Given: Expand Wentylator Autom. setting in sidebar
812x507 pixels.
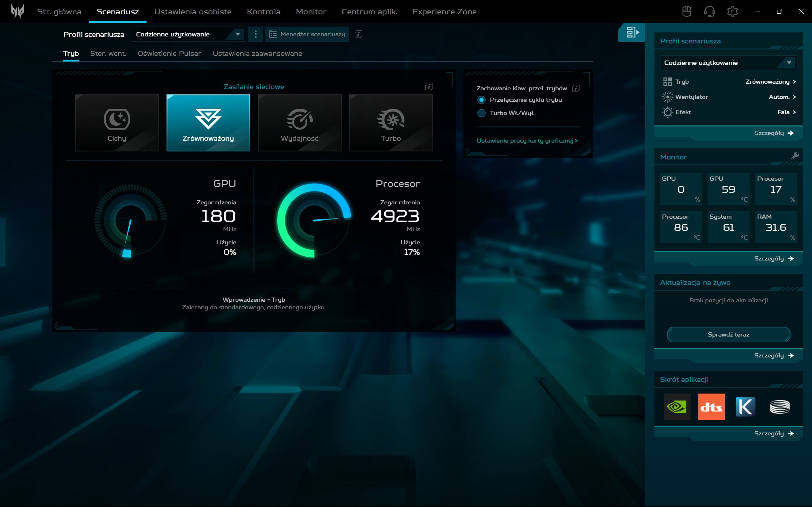Looking at the screenshot, I should 782,97.
